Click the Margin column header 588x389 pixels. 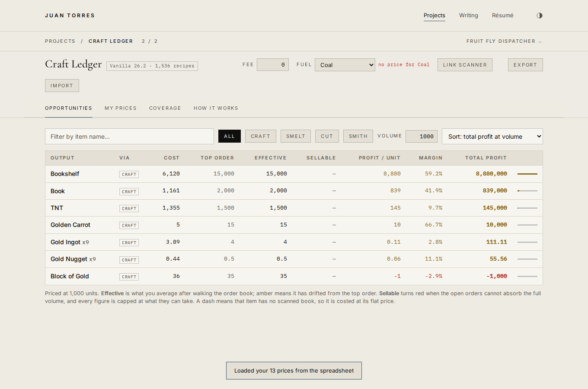coord(431,158)
